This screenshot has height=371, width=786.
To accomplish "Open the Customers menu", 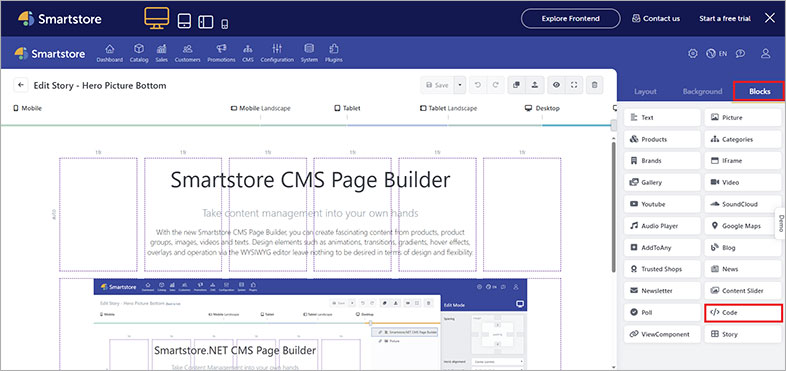I will [187, 53].
